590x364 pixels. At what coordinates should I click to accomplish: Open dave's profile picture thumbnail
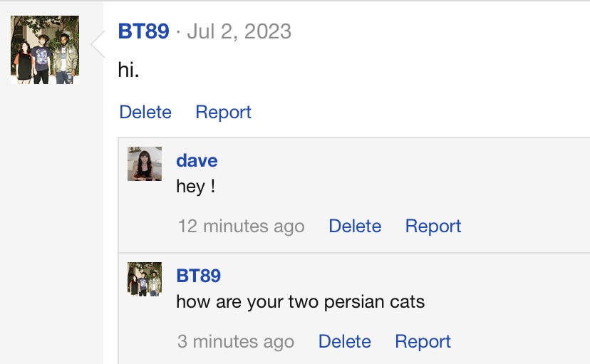pyautogui.click(x=145, y=164)
